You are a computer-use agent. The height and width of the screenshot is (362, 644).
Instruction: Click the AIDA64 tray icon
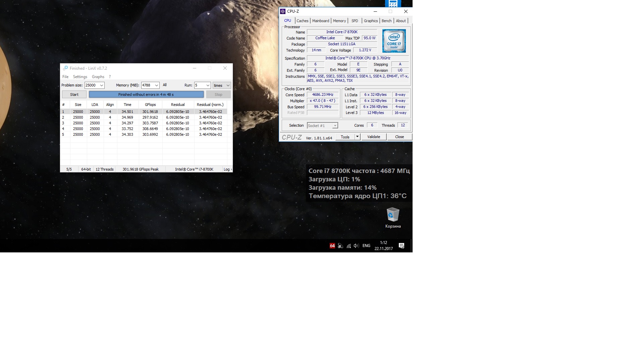coord(332,246)
